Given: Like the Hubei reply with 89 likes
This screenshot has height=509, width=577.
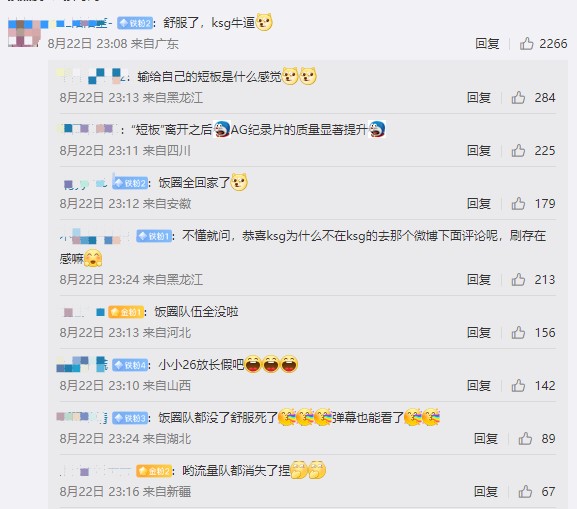Looking at the screenshot, I should (x=525, y=439).
